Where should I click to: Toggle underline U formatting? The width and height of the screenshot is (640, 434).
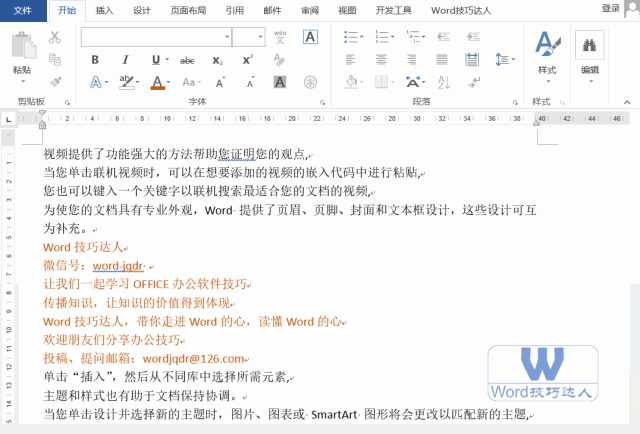click(x=156, y=60)
